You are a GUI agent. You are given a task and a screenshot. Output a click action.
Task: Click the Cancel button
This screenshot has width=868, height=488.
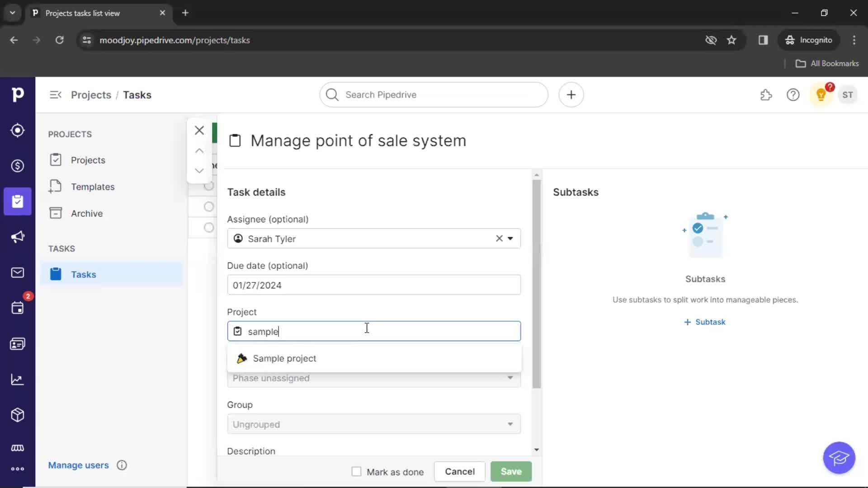pos(460,472)
